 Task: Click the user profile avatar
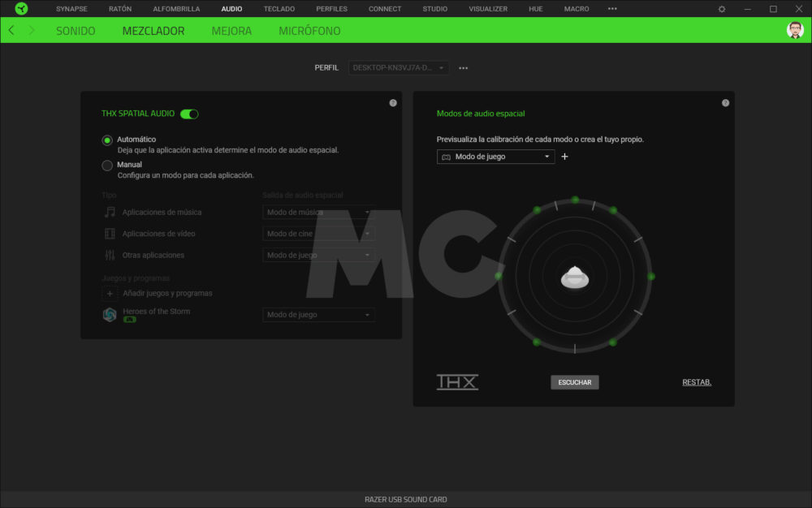point(795,31)
